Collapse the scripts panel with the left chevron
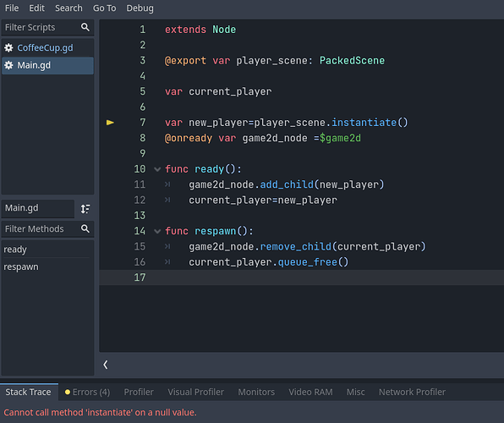The height and width of the screenshot is (423, 504). pos(106,365)
